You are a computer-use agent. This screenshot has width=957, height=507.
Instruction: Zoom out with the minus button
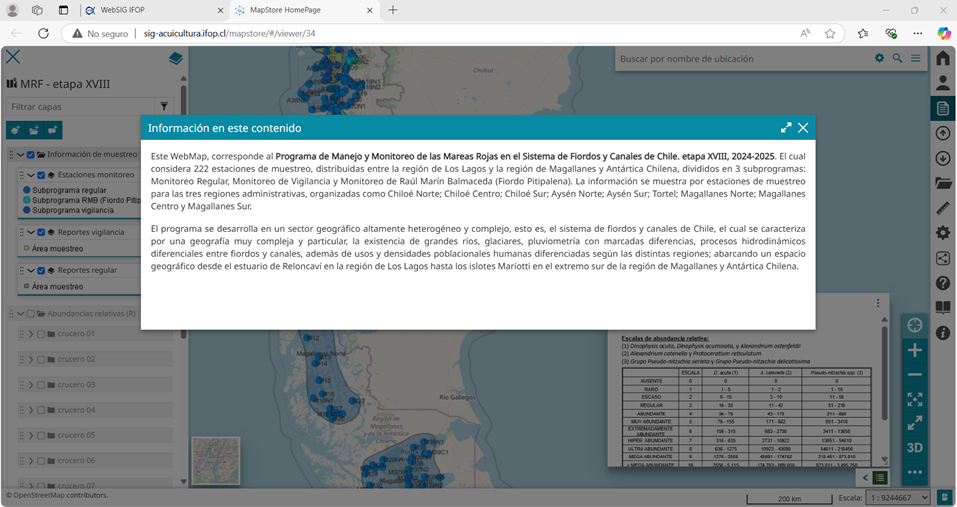pos(914,375)
